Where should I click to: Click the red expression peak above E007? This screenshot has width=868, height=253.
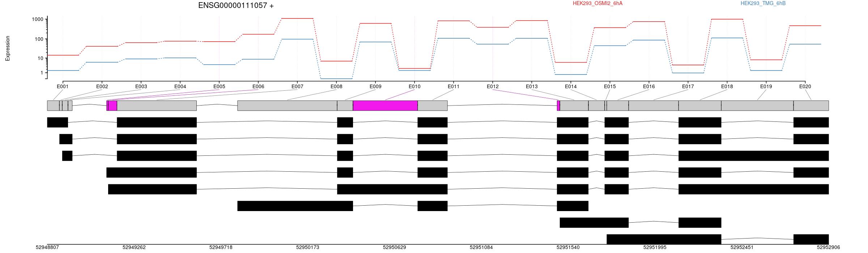(297, 18)
